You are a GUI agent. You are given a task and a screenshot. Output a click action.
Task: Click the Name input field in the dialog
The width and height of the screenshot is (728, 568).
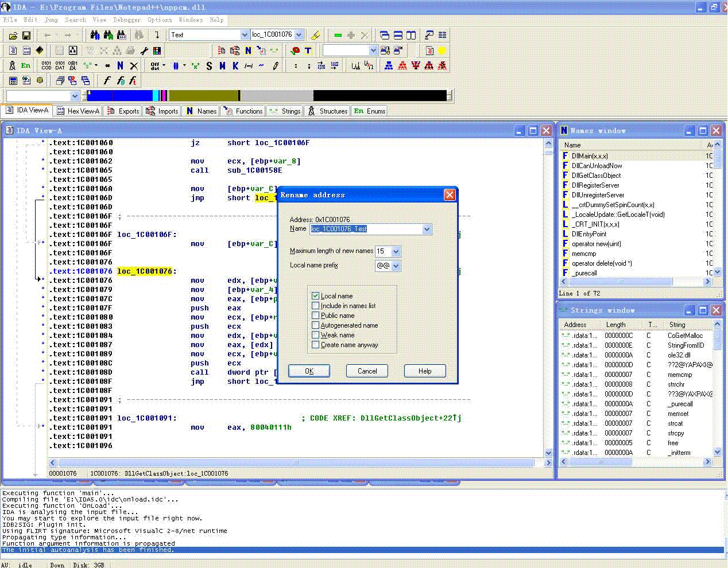(366, 229)
